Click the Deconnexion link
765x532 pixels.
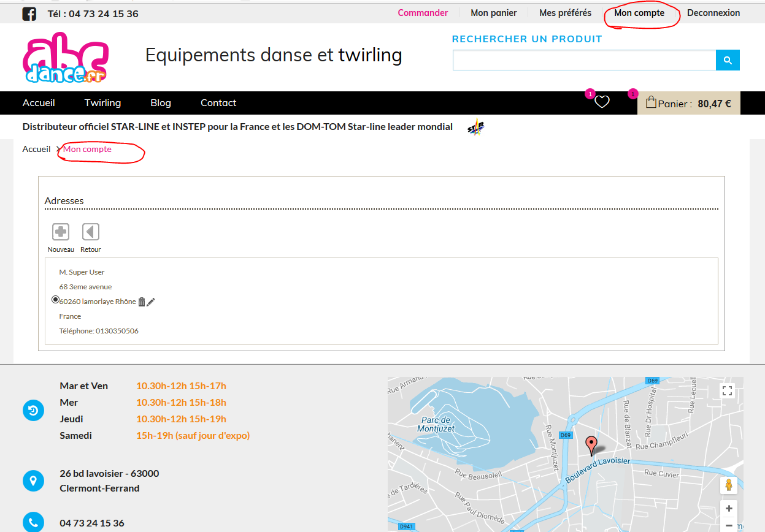713,13
